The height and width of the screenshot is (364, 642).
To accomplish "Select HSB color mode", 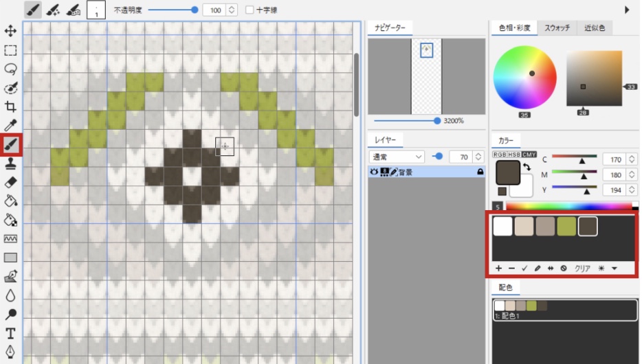I will coord(514,155).
